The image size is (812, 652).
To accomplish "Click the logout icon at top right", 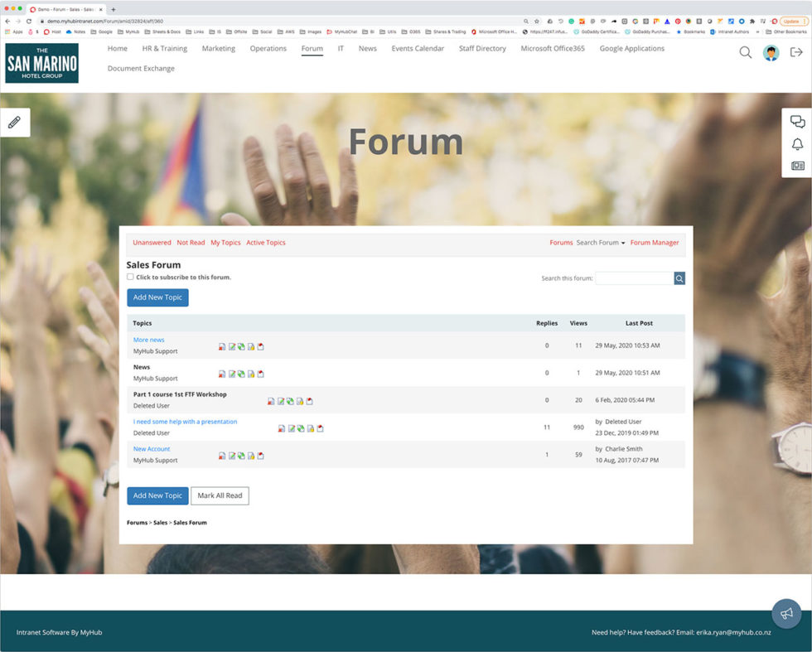I will click(x=798, y=51).
